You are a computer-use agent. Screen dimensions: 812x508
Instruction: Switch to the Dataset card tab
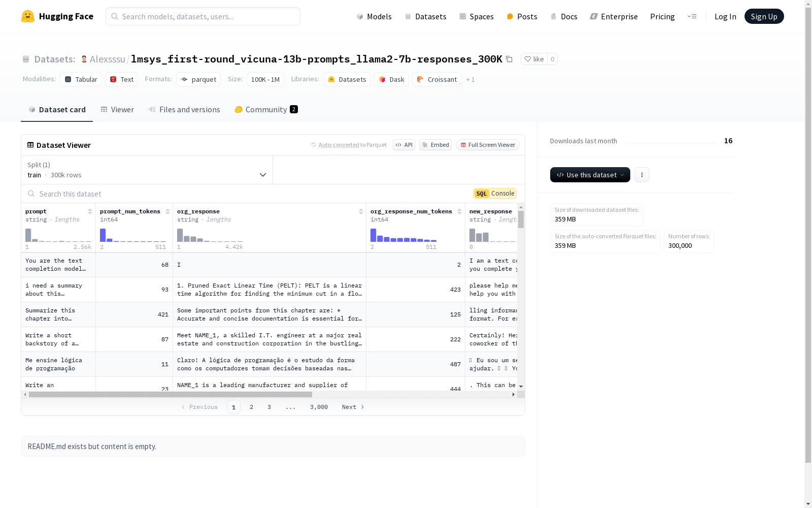coord(57,109)
